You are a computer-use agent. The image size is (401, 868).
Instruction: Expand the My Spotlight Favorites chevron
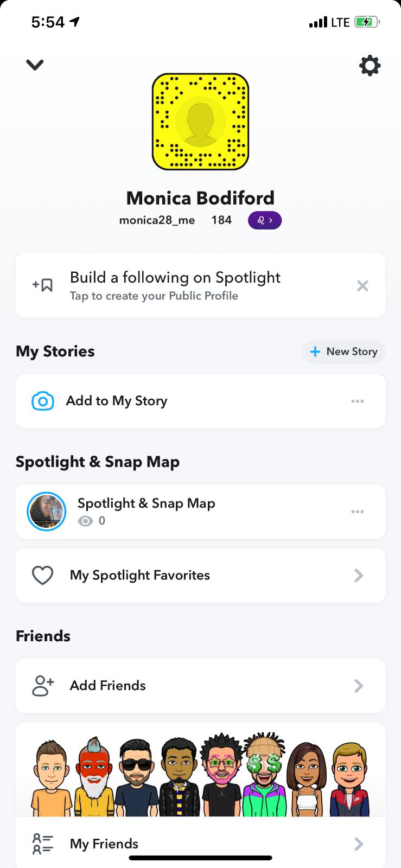pos(359,576)
